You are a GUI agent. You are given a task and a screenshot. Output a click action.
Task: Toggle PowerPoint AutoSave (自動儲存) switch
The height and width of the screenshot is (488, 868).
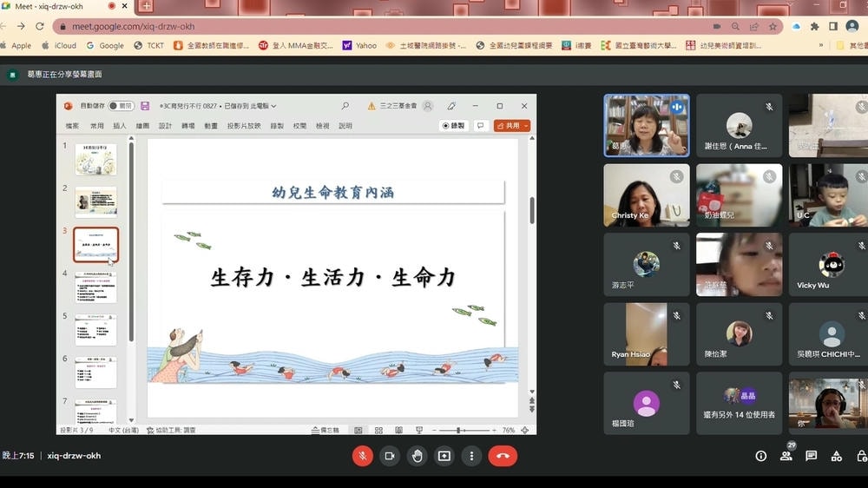tap(121, 106)
